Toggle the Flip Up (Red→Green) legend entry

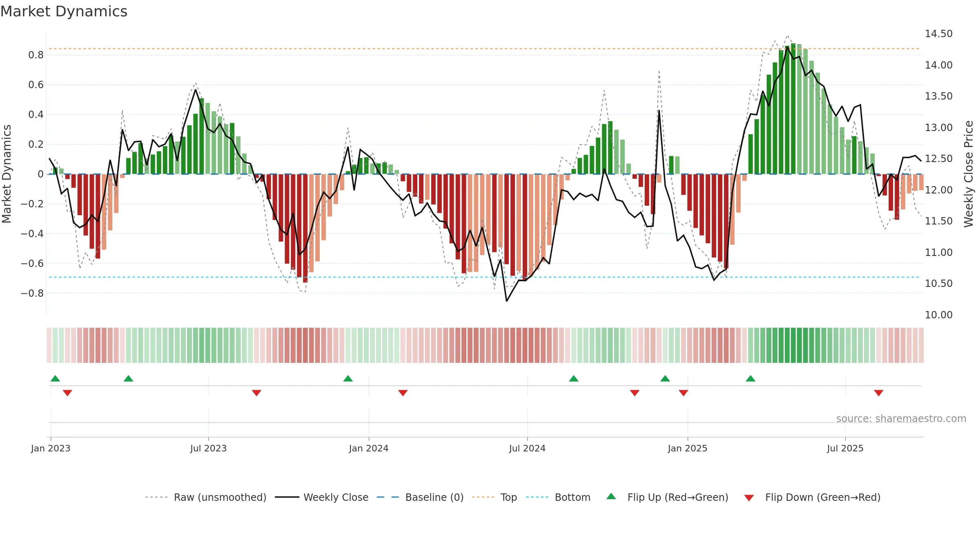pyautogui.click(x=667, y=497)
